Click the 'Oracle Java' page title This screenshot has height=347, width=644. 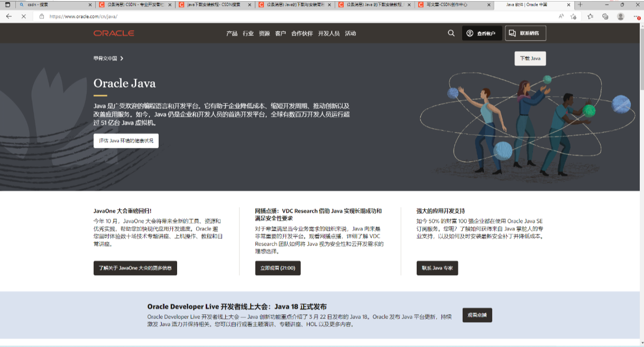[x=125, y=83]
